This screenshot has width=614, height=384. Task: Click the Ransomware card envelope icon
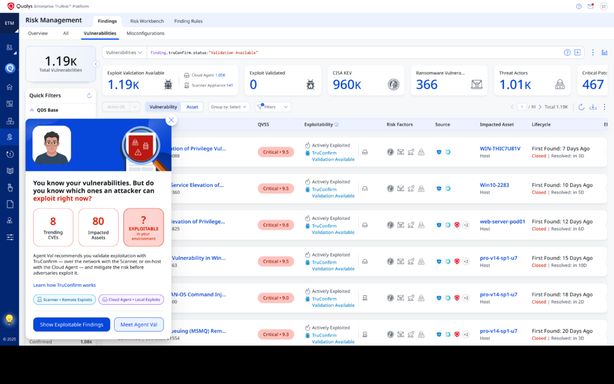477,84
